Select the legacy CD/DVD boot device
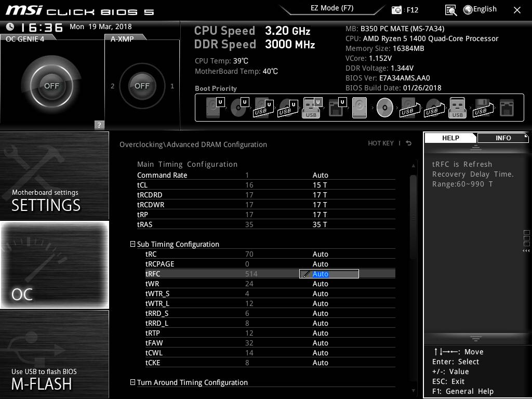Image resolution: width=532 pixels, height=399 pixels. point(385,108)
